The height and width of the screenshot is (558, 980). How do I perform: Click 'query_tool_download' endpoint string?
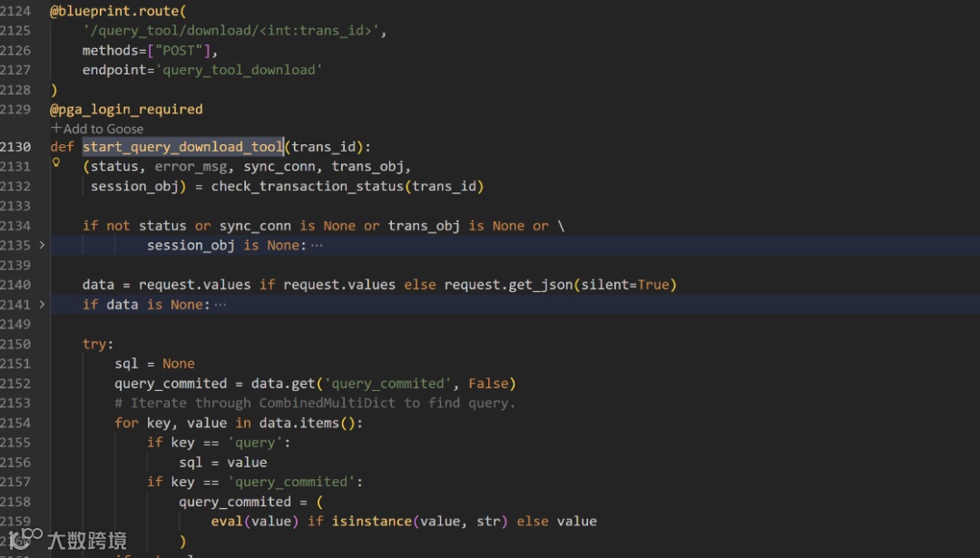(x=239, y=70)
